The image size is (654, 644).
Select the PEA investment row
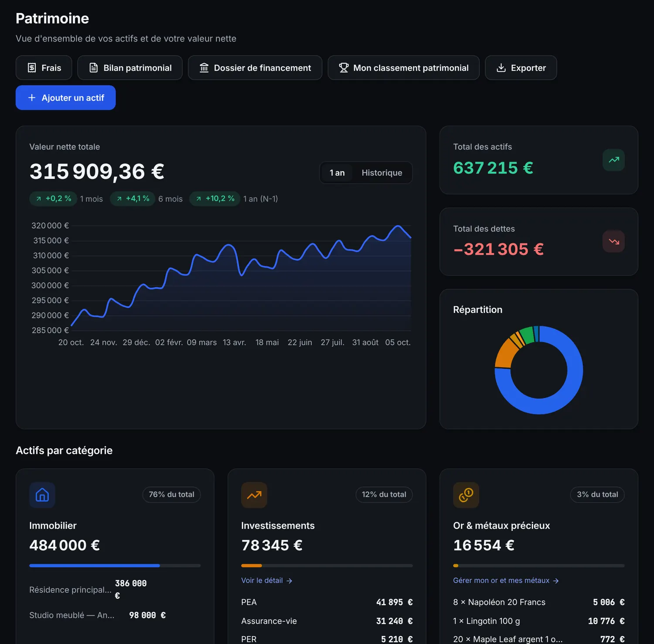tap(327, 602)
